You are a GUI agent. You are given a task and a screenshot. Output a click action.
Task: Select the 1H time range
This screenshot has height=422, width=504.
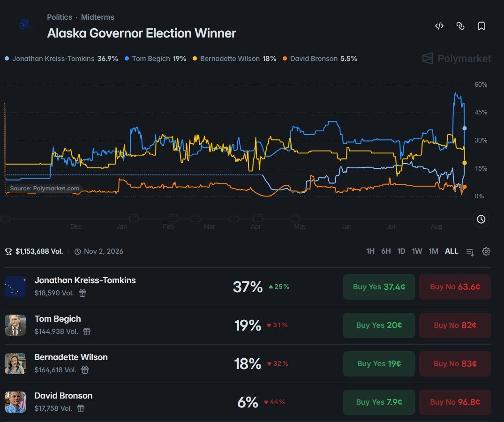tap(370, 251)
